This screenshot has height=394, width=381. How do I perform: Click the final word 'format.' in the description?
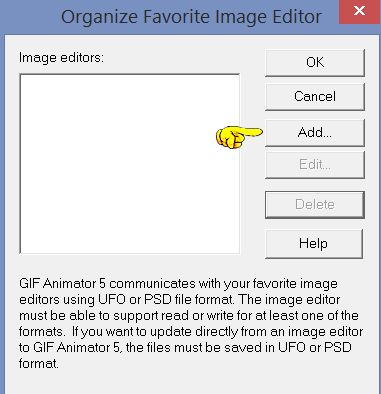pyautogui.click(x=39, y=363)
